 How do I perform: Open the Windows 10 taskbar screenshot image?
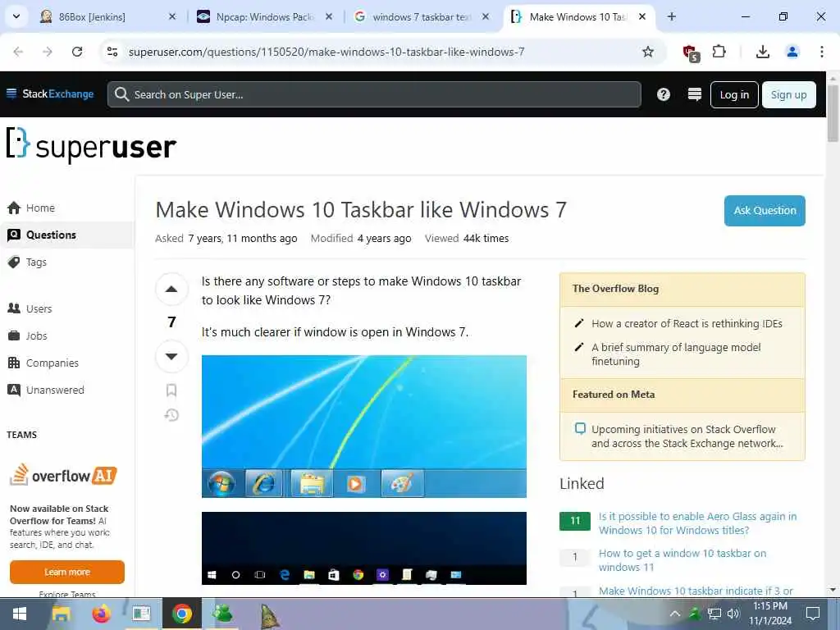pos(363,548)
